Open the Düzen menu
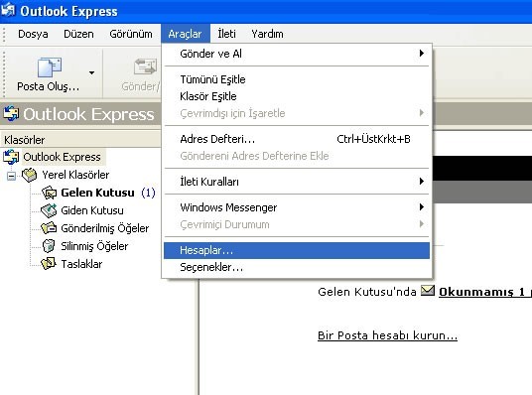This screenshot has height=395, width=532. 78,34
